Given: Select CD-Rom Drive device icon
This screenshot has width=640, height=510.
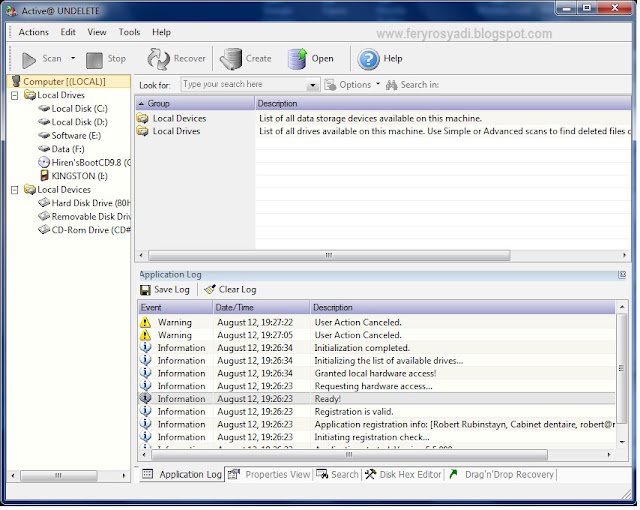Looking at the screenshot, I should tap(44, 230).
